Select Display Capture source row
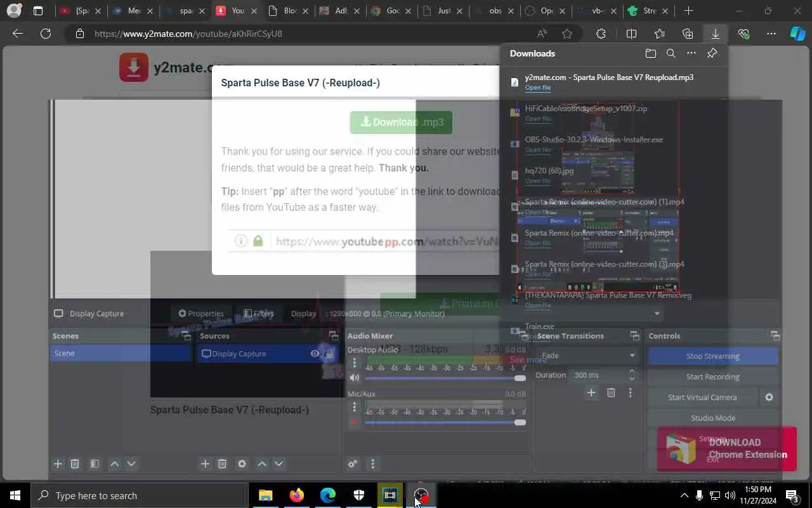The height and width of the screenshot is (508, 812). [x=266, y=354]
